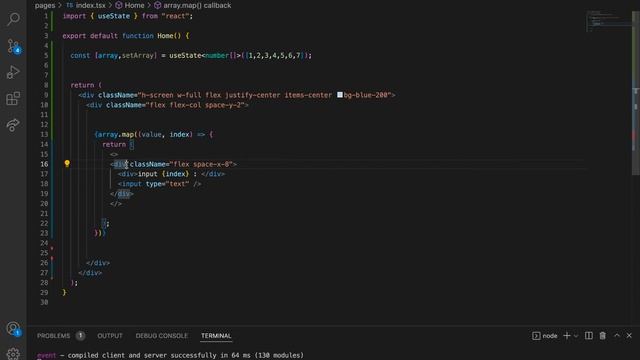640x360 pixels.
Task: Open the Source Control view
Action: pyautogui.click(x=13, y=46)
